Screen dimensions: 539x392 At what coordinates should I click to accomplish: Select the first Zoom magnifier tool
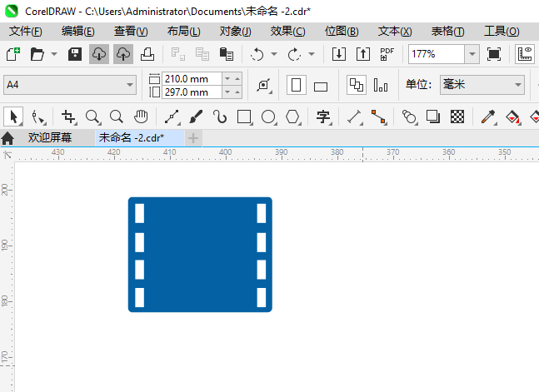[92, 117]
